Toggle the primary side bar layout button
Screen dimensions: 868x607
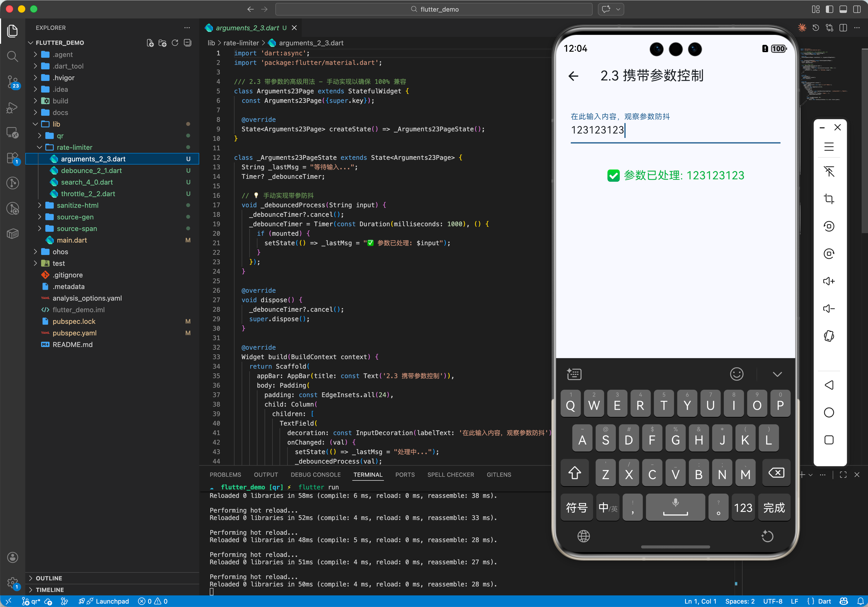coord(830,9)
